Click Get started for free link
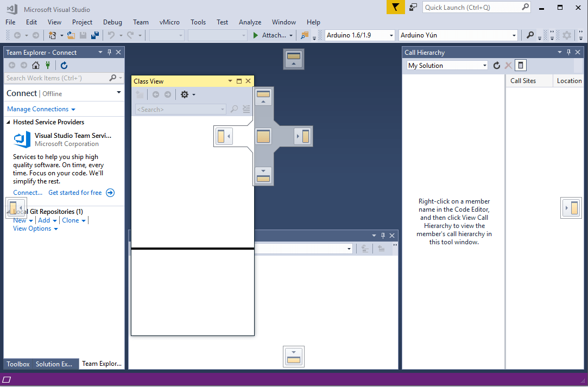 pyautogui.click(x=75, y=193)
